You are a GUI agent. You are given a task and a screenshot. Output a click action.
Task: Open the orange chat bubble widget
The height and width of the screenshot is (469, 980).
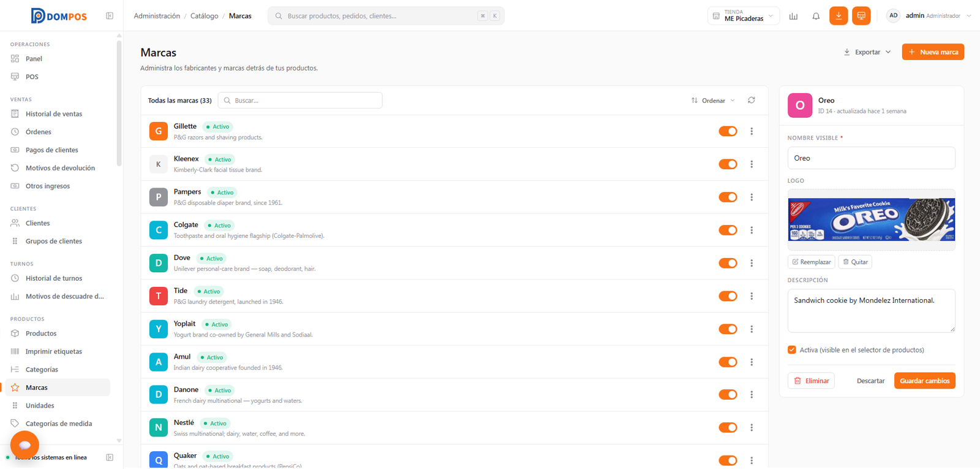click(24, 444)
